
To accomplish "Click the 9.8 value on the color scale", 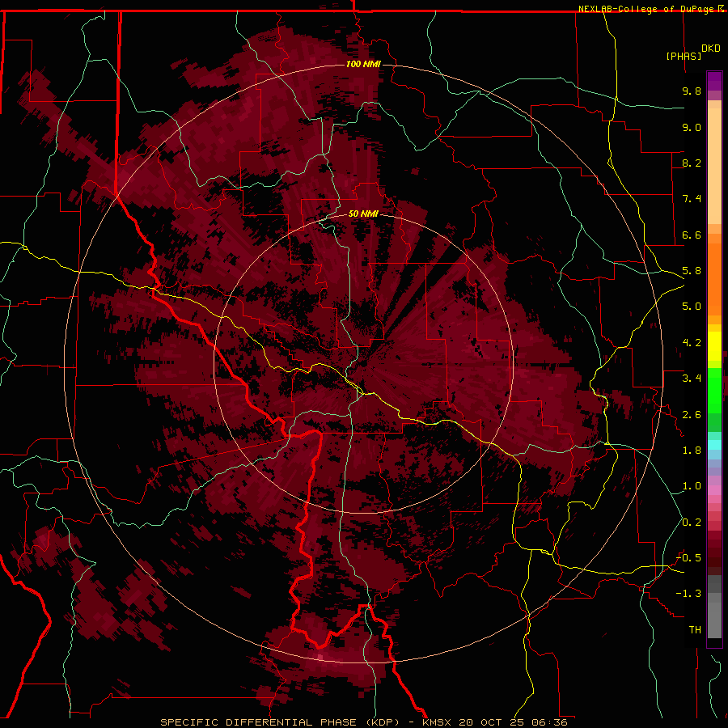I will [692, 91].
